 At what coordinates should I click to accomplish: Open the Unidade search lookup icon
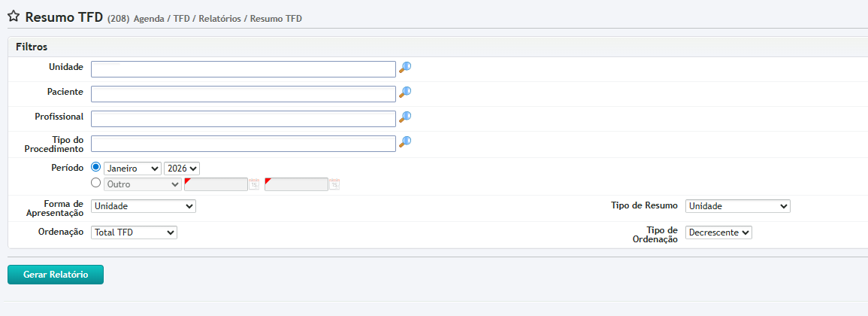(x=405, y=68)
